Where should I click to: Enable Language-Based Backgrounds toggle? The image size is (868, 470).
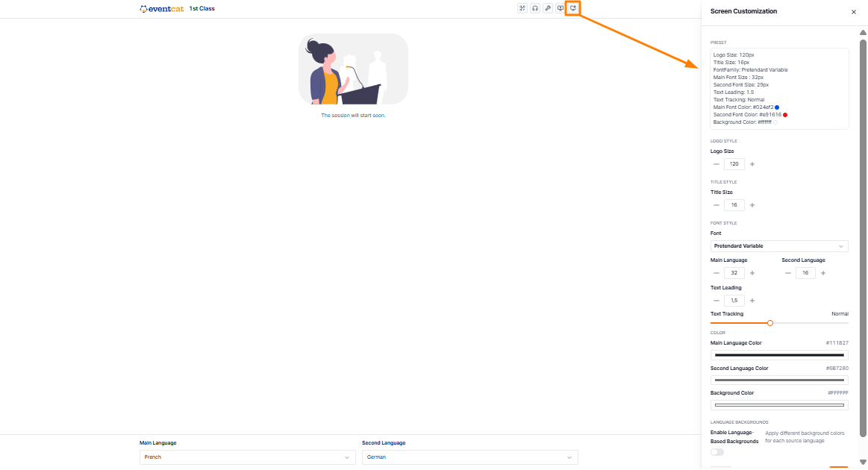click(x=717, y=452)
